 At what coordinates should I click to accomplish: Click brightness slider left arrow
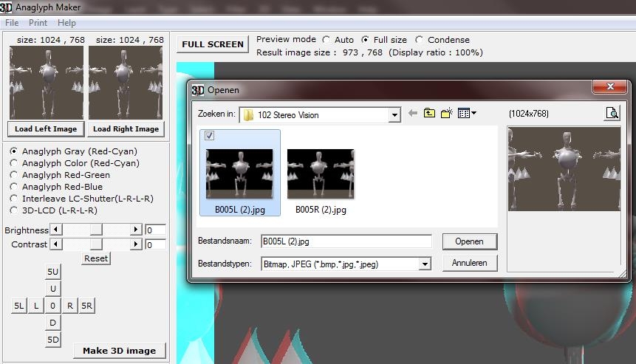click(x=55, y=230)
